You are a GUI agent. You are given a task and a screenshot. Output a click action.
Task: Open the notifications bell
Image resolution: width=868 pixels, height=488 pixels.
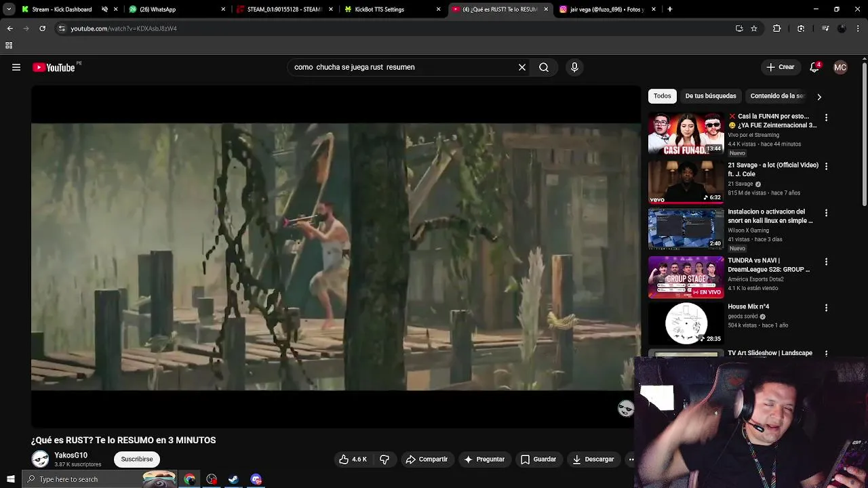(814, 67)
